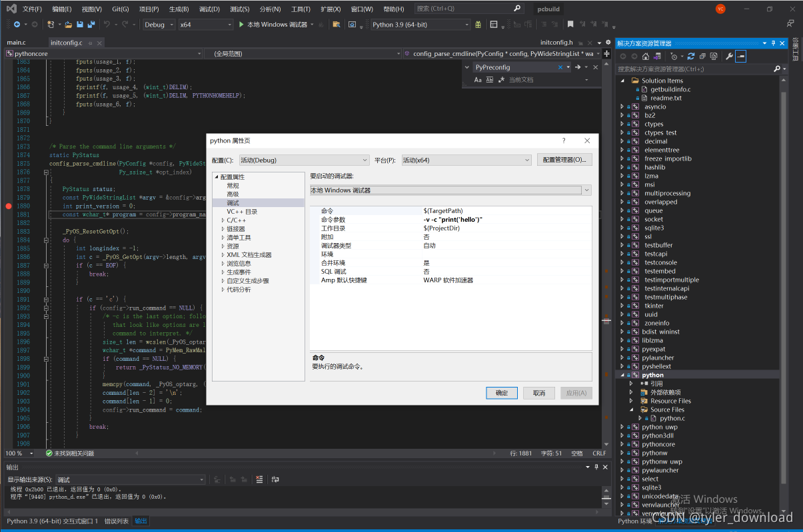
Task: Click the Visual Studio switch views icon
Action: click(657, 56)
